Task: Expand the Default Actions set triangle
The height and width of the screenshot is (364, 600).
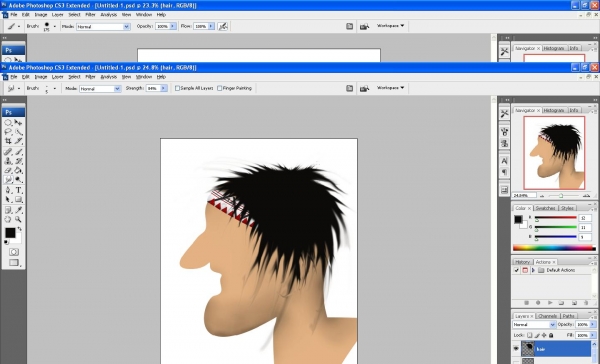Action: pyautogui.click(x=533, y=270)
